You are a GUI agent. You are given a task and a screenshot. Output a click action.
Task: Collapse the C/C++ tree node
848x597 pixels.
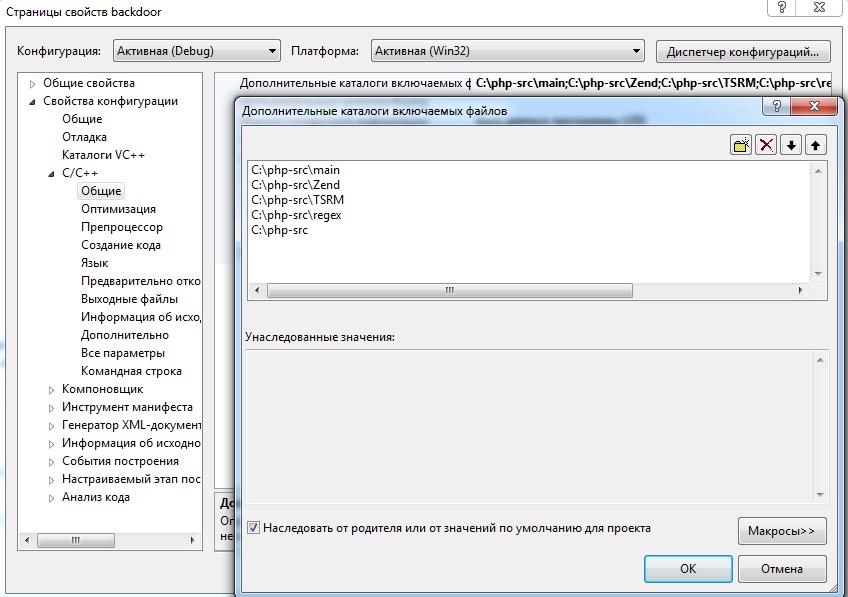tap(51, 174)
